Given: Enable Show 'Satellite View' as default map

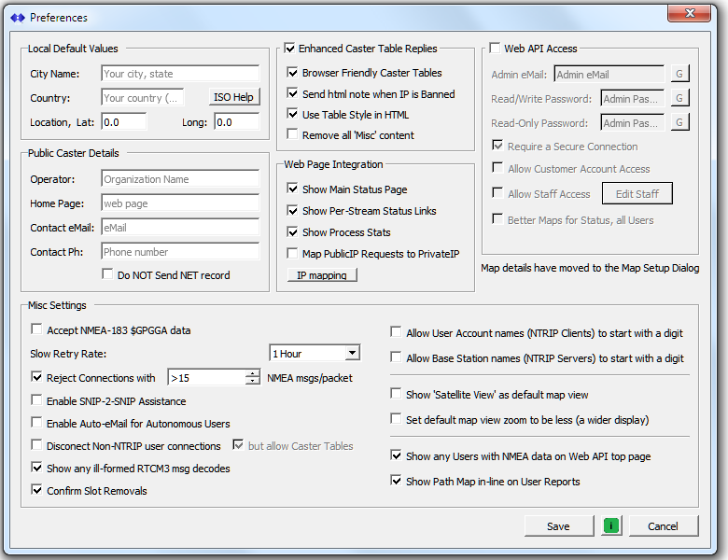Looking at the screenshot, I should point(397,395).
